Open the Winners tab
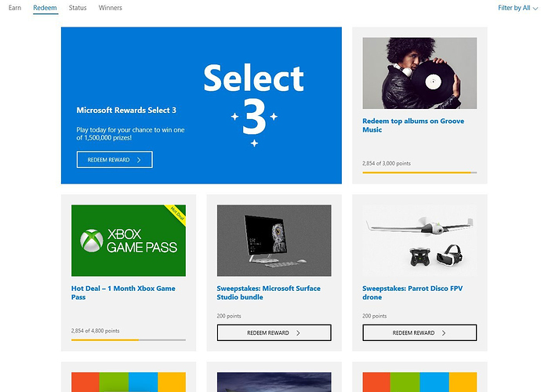Screen dimensions: 541x392 pyautogui.click(x=111, y=8)
